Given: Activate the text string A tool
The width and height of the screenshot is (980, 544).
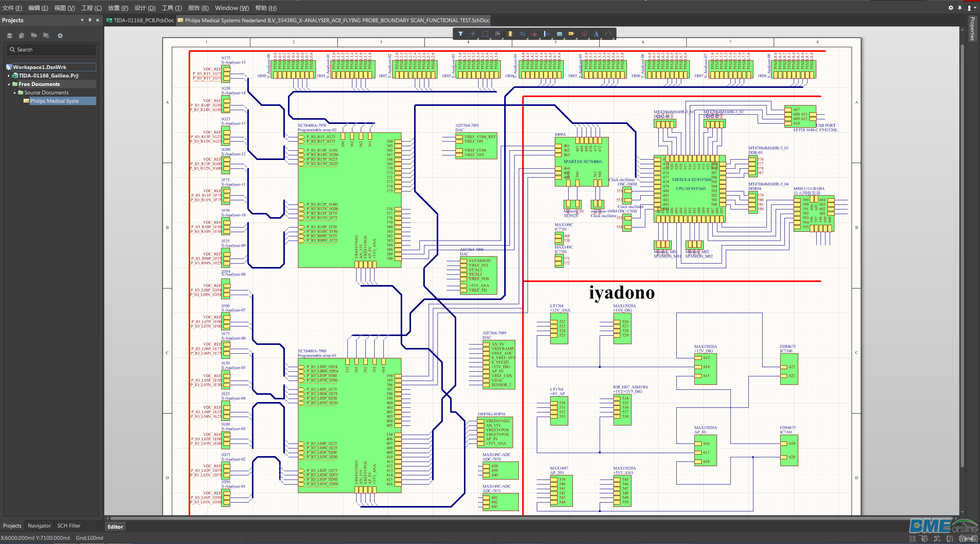Looking at the screenshot, I should point(596,34).
